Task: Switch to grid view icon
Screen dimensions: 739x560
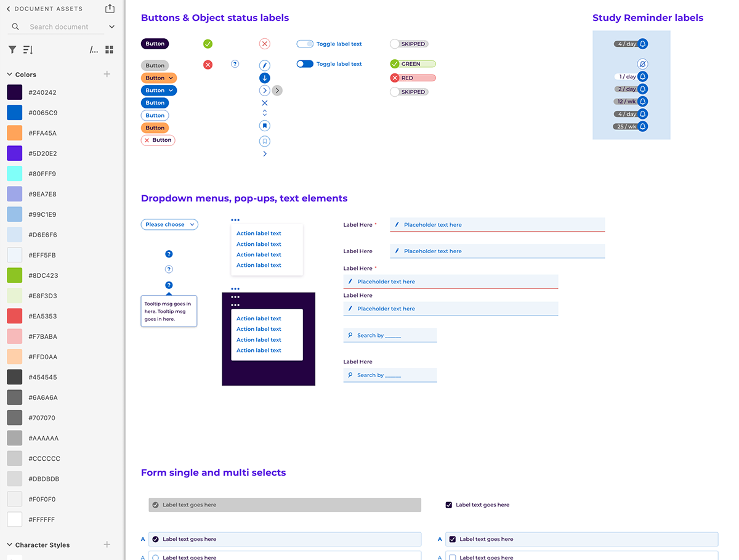Action: click(x=109, y=50)
